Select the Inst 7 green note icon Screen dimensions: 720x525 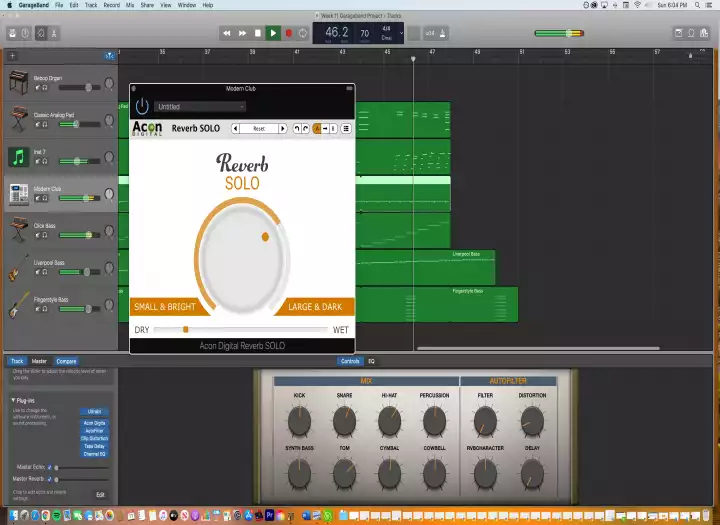[x=18, y=157]
